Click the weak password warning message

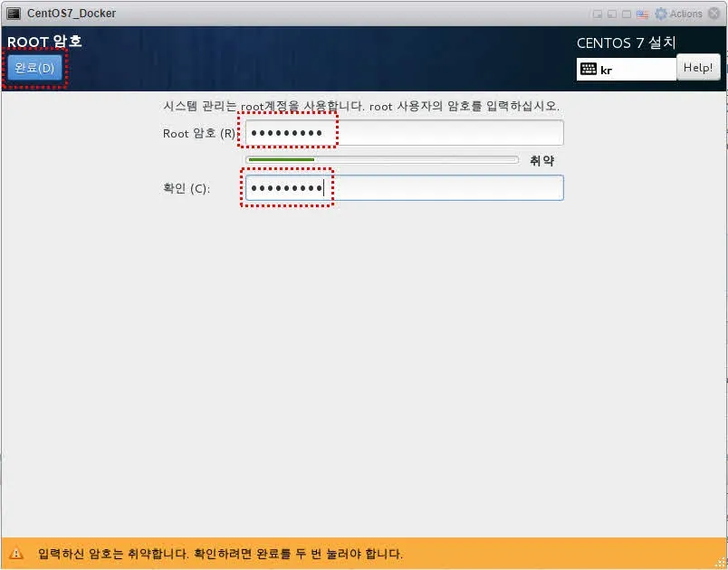pyautogui.click(x=220, y=554)
